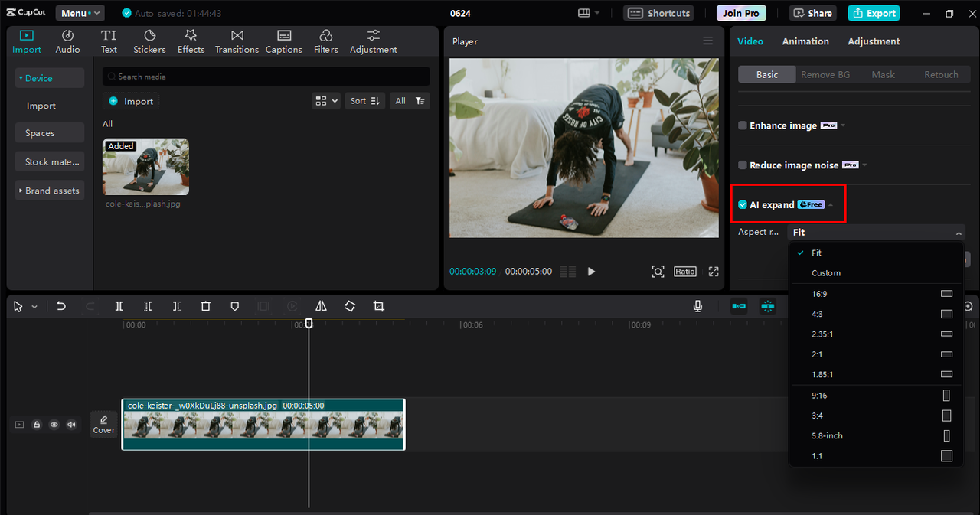Viewport: 980px width, 515px height.
Task: Choose the 4:3 aspect ratio
Action: (876, 314)
